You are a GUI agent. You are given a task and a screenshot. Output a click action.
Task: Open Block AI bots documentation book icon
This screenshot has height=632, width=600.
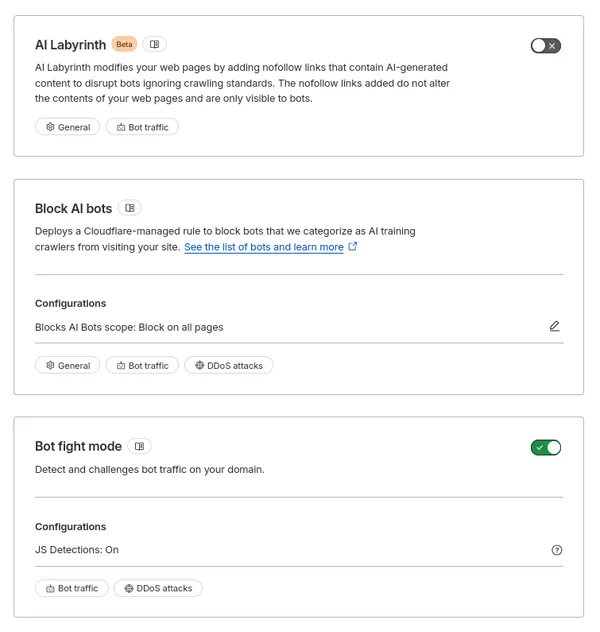click(130, 208)
